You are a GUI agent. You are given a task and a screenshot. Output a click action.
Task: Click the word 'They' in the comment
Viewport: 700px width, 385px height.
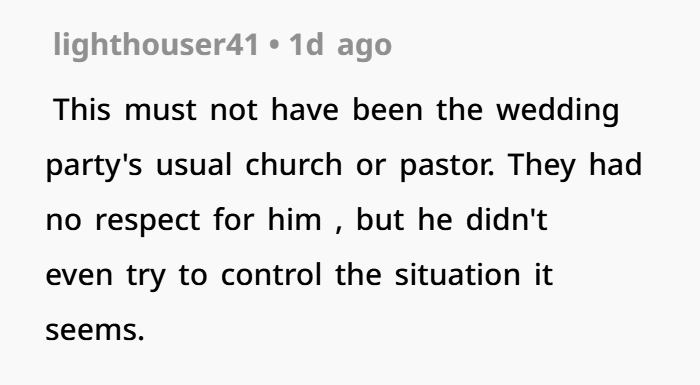click(x=542, y=166)
